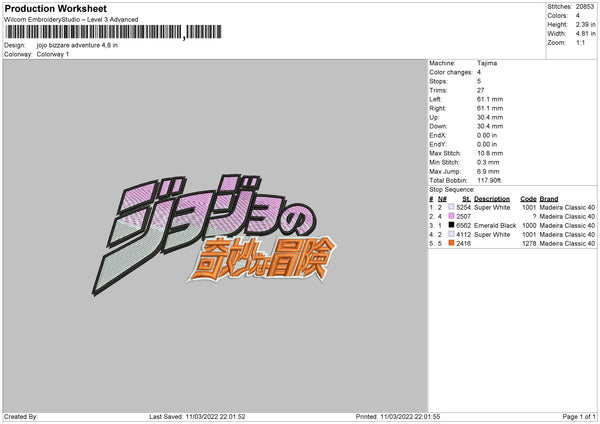Click the orange 2416 thread color swatch
This screenshot has width=600, height=424.
pos(452,243)
